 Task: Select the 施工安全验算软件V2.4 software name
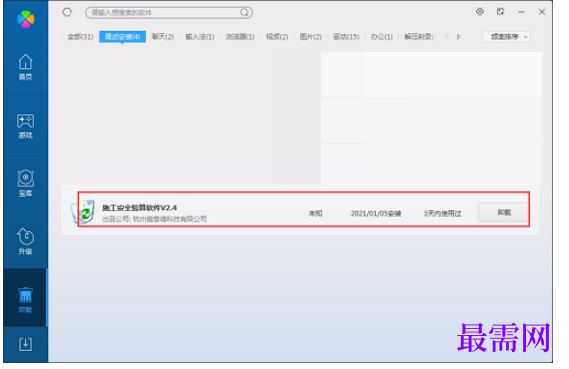[139, 208]
